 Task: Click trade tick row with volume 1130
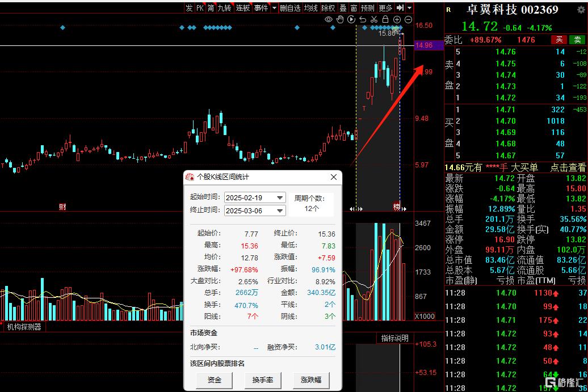point(516,293)
